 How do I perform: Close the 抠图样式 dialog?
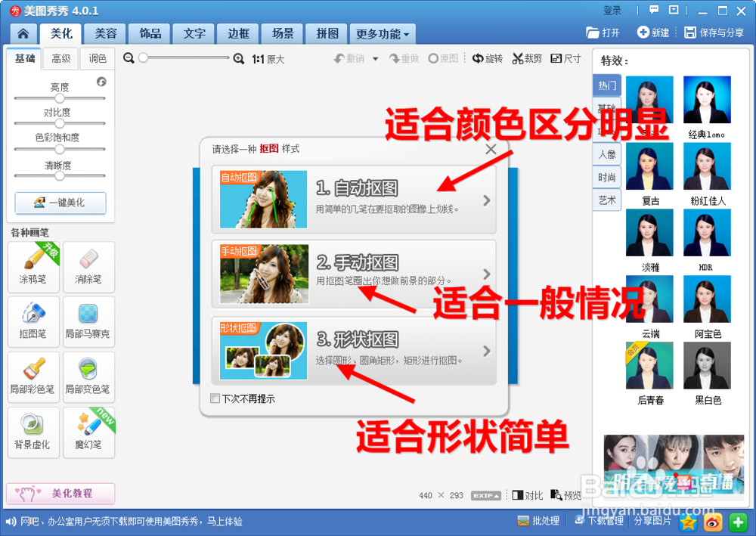pos(491,149)
